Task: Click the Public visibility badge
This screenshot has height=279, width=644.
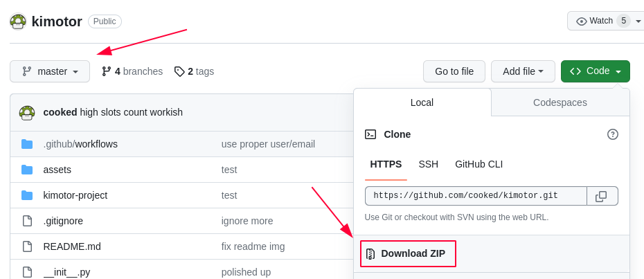Action: [105, 21]
